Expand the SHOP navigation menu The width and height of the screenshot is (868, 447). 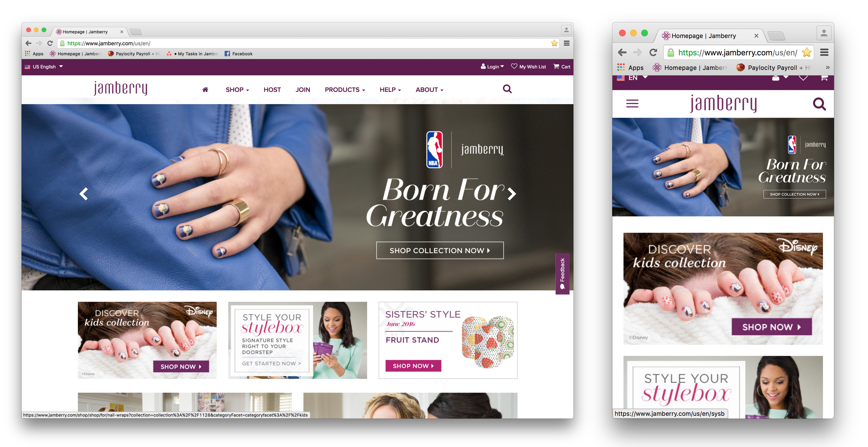click(237, 90)
